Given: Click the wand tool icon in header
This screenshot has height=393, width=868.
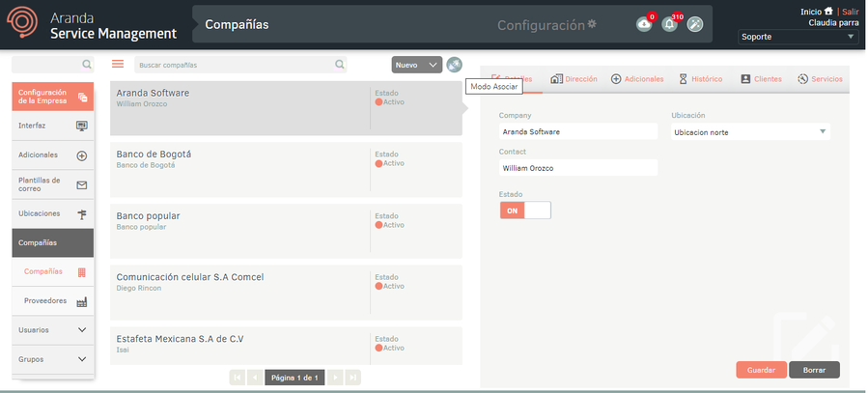Looking at the screenshot, I should (695, 24).
